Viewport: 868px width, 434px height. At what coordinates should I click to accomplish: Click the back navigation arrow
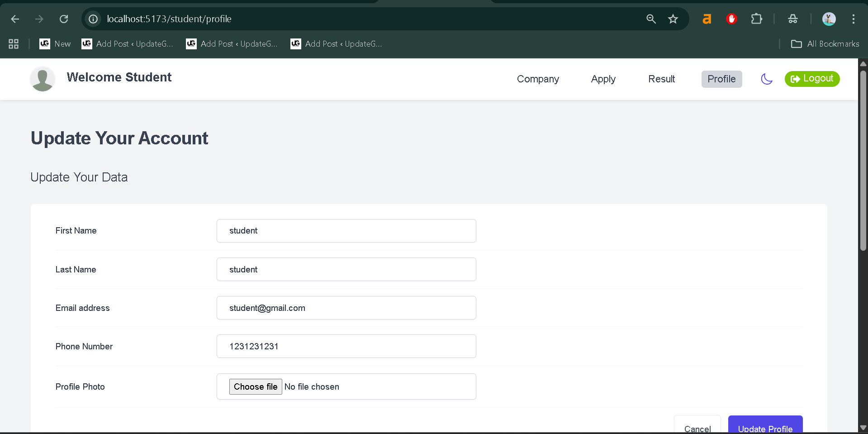click(15, 19)
